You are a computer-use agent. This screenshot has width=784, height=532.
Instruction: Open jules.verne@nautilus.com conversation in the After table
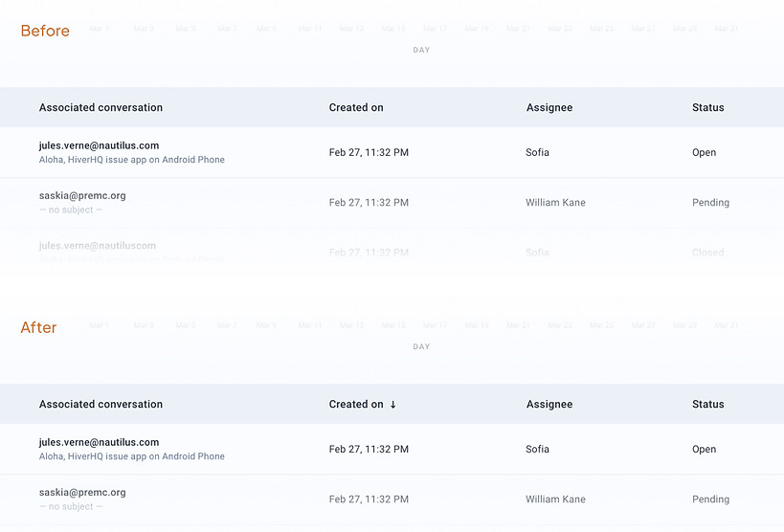pyautogui.click(x=99, y=442)
